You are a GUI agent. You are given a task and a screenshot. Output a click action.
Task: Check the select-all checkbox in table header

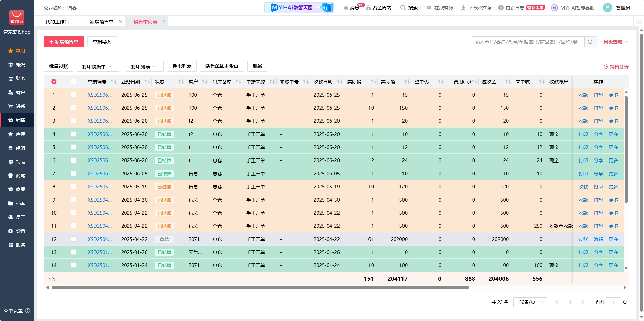point(74,81)
